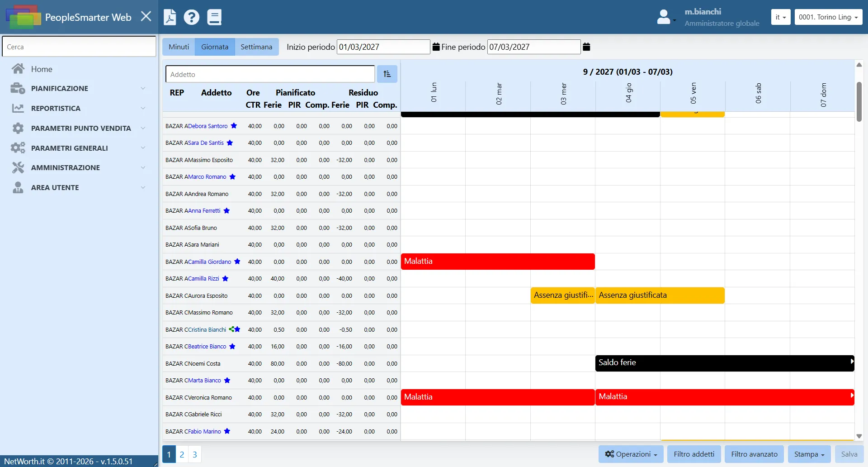Click the star icon beside Marco Romano

point(232,177)
